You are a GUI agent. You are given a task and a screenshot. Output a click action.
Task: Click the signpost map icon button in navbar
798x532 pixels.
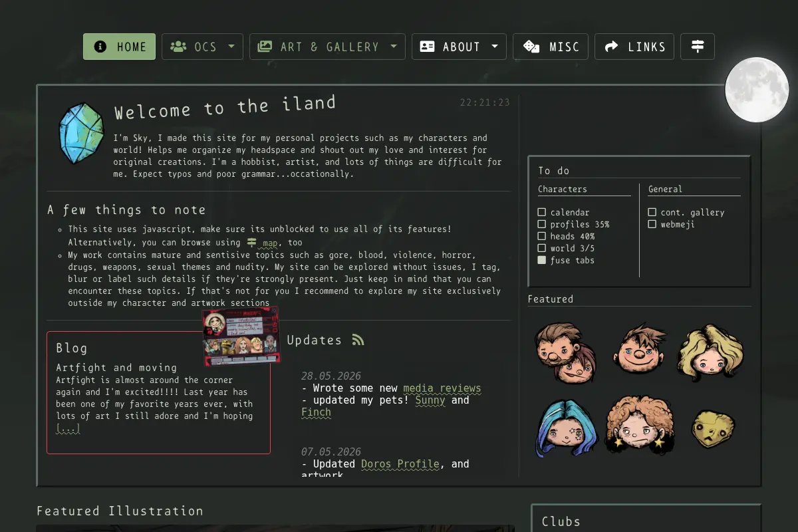tap(697, 47)
